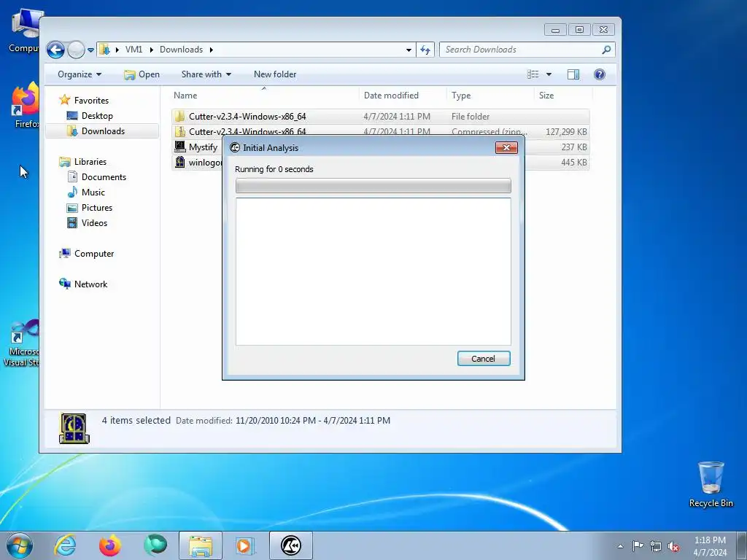Expand the view options dropdown arrow
Screen dimensions: 747x560
coord(549,74)
